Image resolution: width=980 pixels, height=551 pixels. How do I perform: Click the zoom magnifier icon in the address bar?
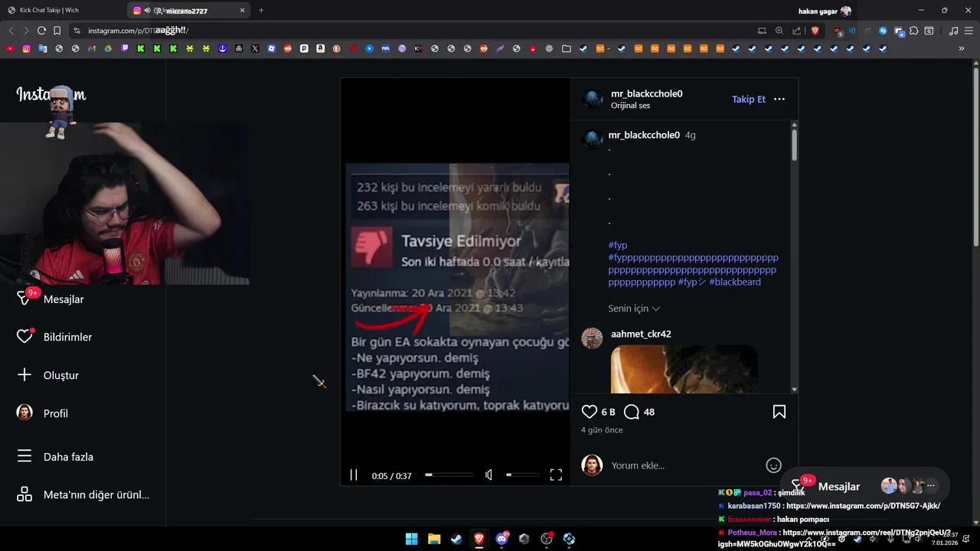(x=779, y=31)
